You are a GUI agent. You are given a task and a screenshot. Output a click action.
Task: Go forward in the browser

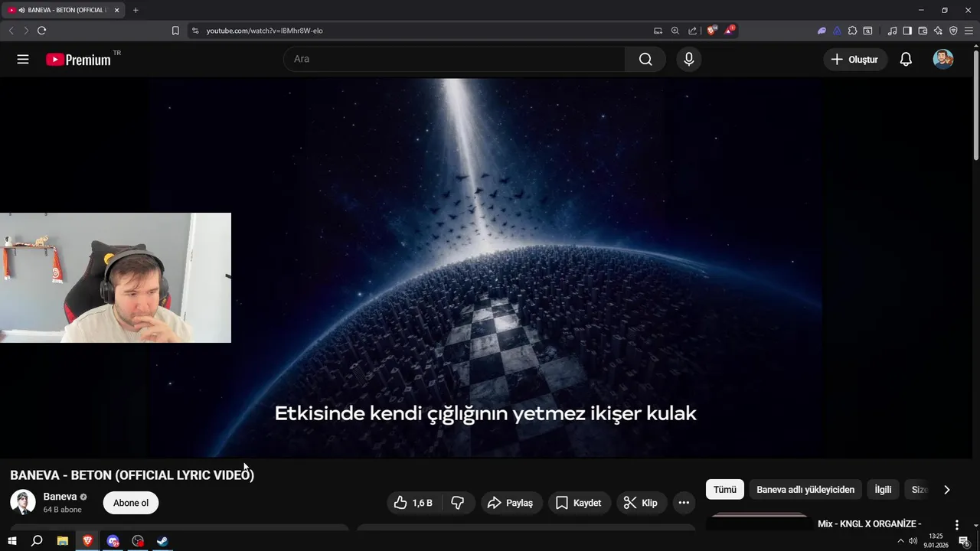(x=26, y=31)
